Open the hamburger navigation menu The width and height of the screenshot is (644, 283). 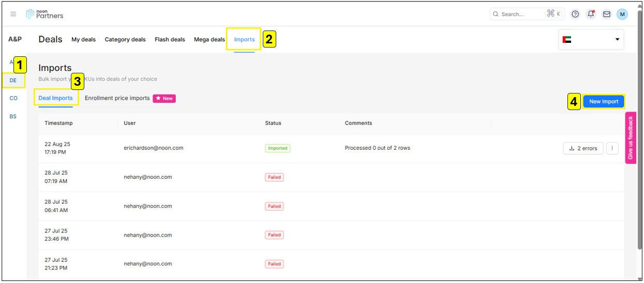click(x=13, y=14)
